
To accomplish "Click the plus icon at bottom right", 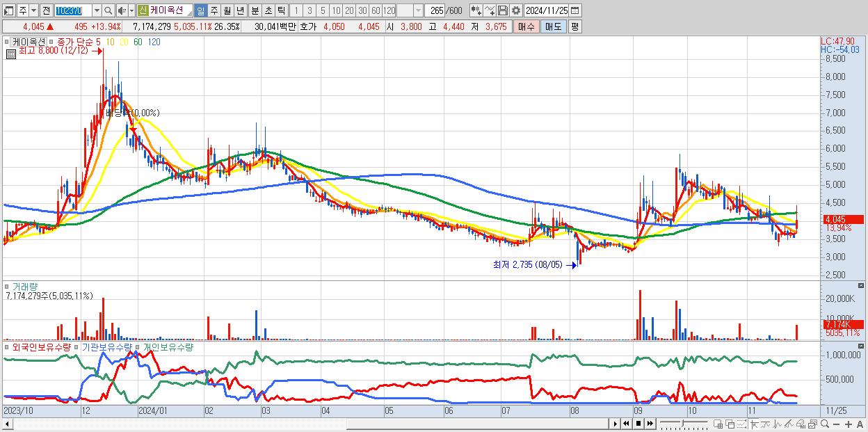I will pos(848,424).
